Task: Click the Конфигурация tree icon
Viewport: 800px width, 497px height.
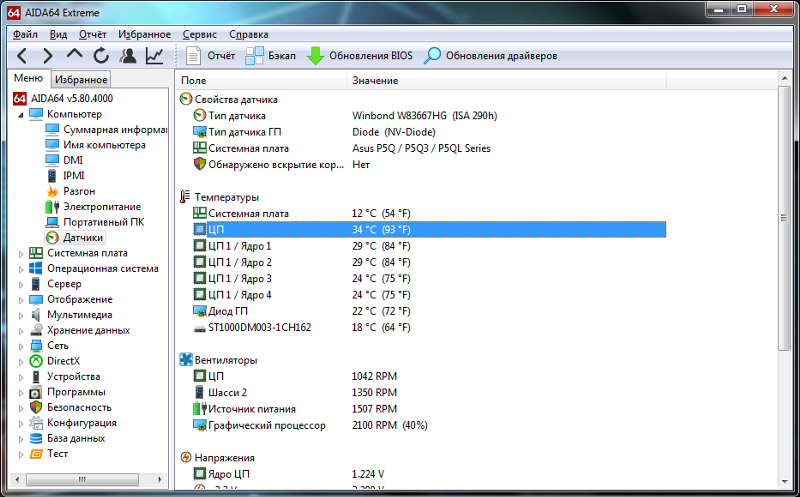Action: (x=36, y=423)
